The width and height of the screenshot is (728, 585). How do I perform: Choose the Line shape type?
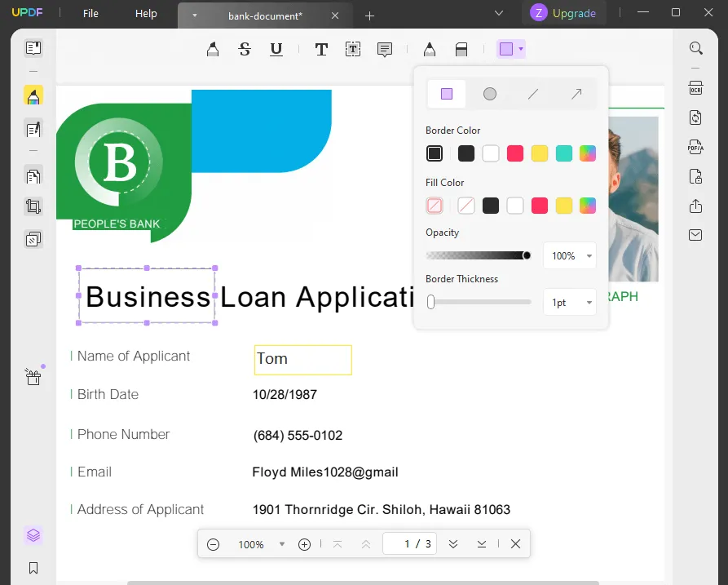pos(533,94)
